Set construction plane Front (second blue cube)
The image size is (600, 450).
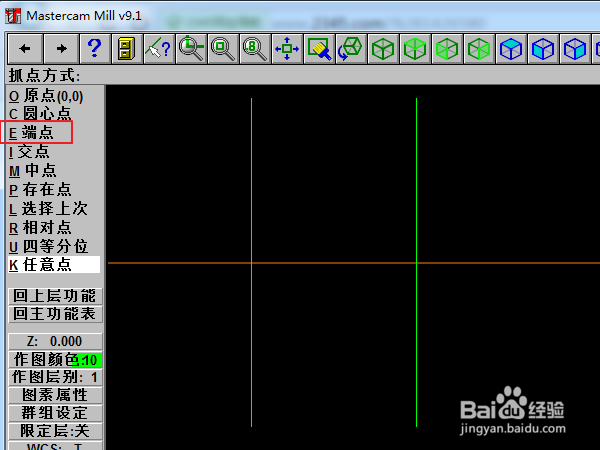(543, 49)
